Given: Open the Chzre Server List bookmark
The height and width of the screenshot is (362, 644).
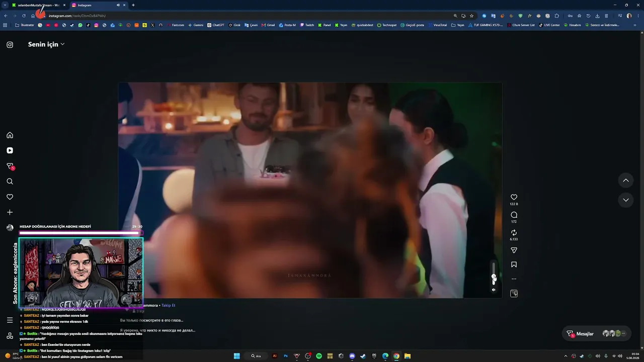Looking at the screenshot, I should point(521,25).
